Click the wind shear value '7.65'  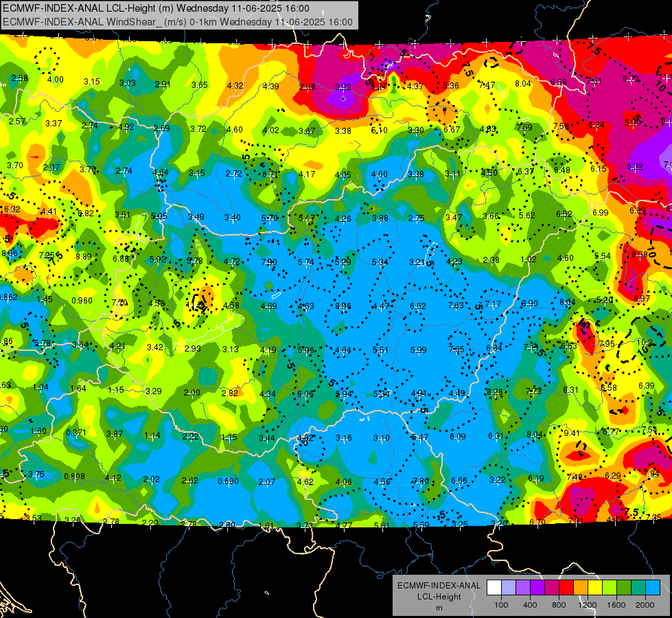(456, 349)
